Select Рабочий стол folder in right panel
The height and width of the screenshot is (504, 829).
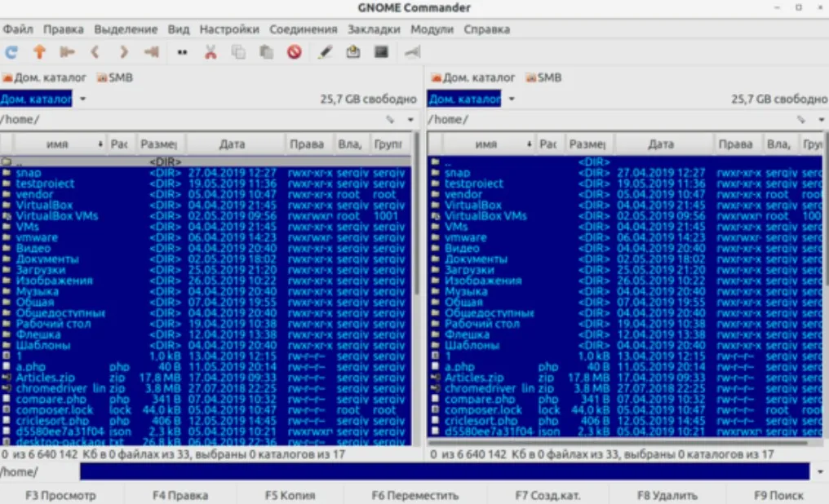(627, 324)
